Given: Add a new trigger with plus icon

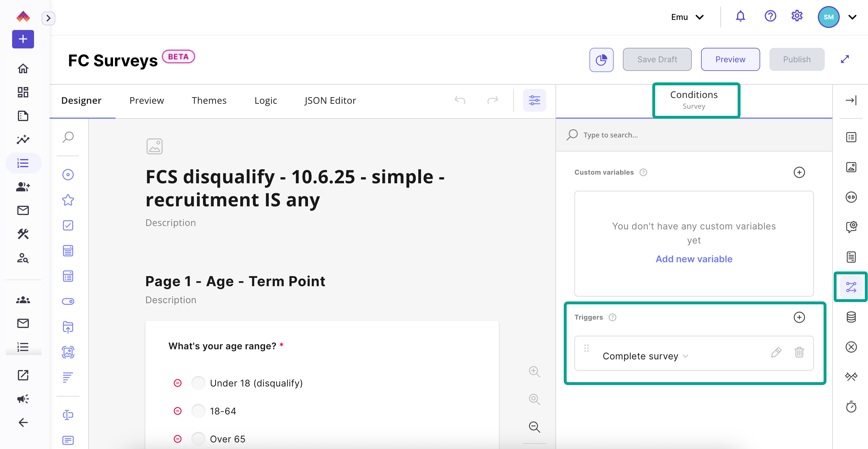Looking at the screenshot, I should point(799,317).
